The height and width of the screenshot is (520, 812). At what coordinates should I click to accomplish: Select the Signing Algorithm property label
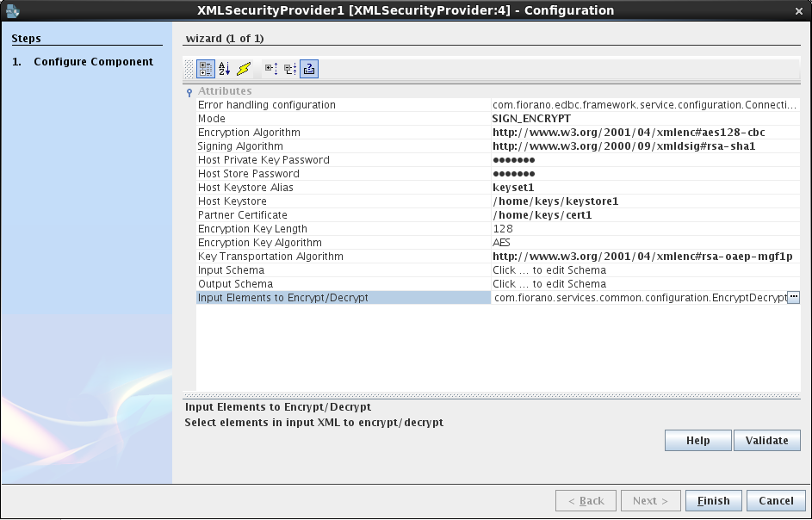(240, 146)
